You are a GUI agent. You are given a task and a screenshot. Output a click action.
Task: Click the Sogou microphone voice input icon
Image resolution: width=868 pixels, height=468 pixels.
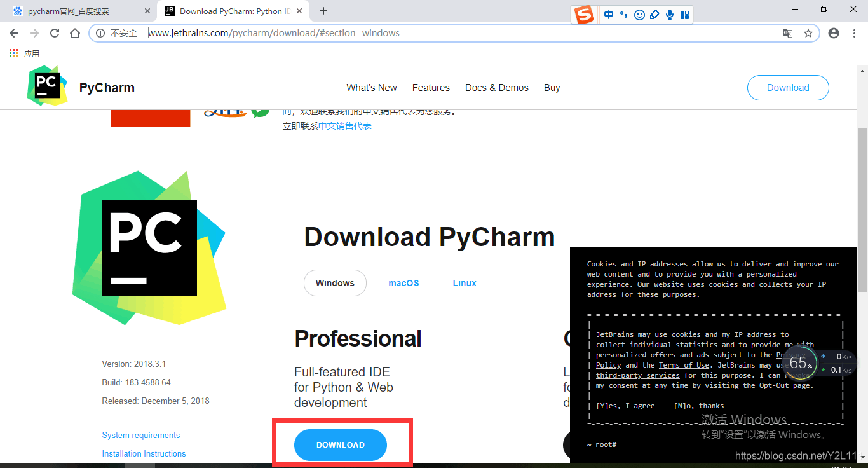click(x=670, y=15)
